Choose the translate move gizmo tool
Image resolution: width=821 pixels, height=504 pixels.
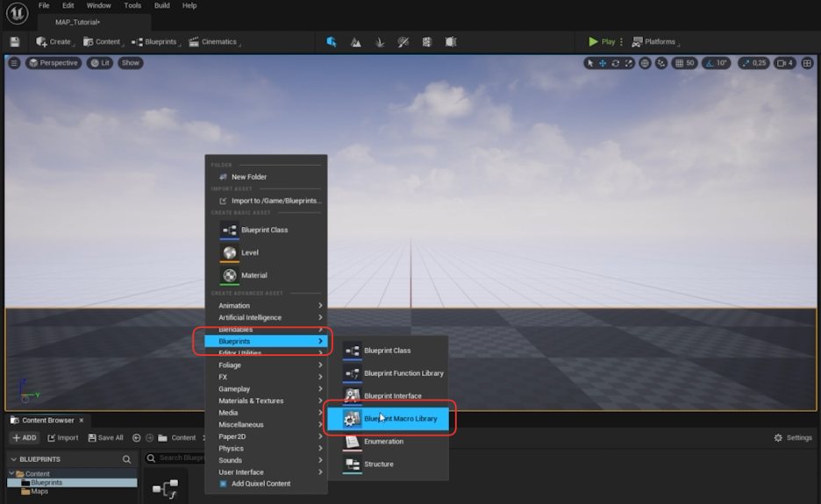point(603,63)
